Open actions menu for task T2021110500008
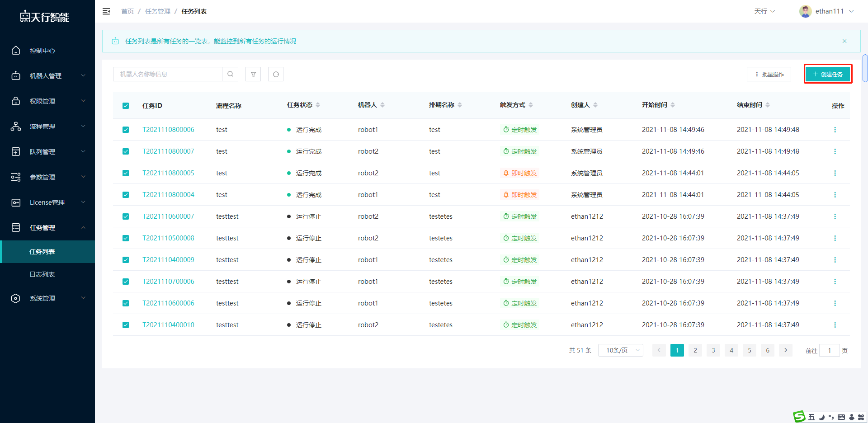This screenshot has width=868, height=423. (x=835, y=238)
